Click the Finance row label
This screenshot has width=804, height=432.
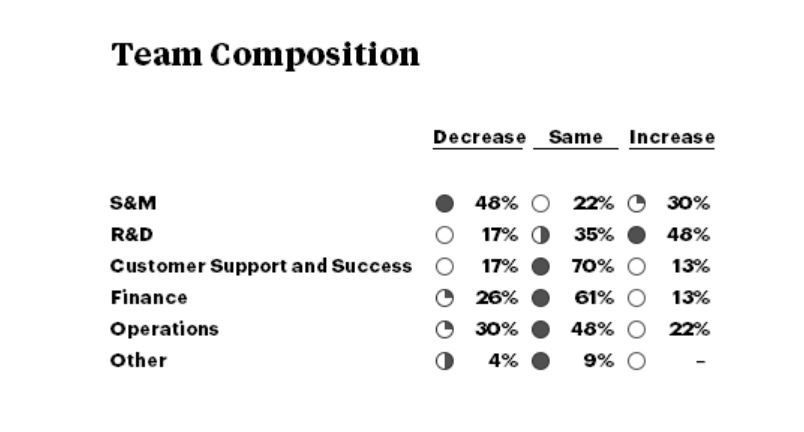pos(149,297)
